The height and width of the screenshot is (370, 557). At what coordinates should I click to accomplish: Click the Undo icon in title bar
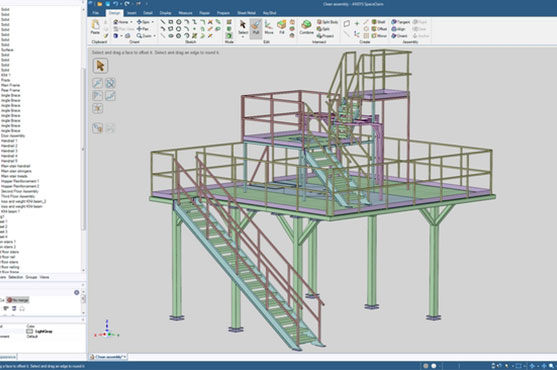(x=115, y=4)
